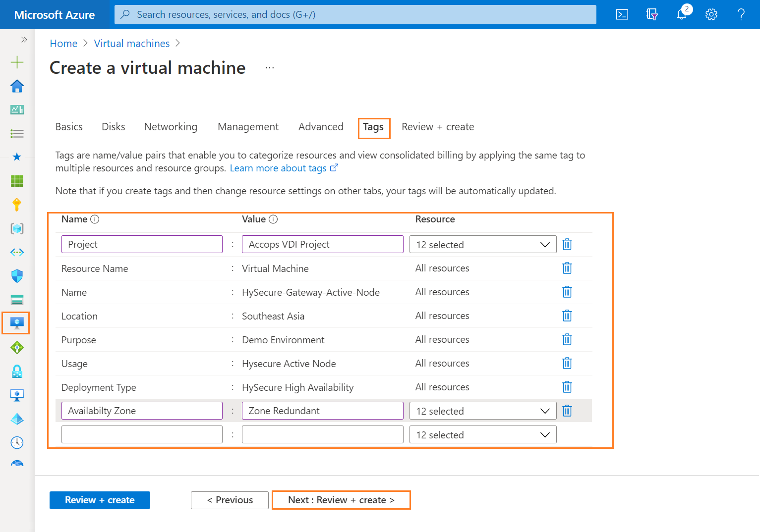Viewport: 760px width, 532px height.
Task: Open the blue shield security icon
Action: (17, 276)
